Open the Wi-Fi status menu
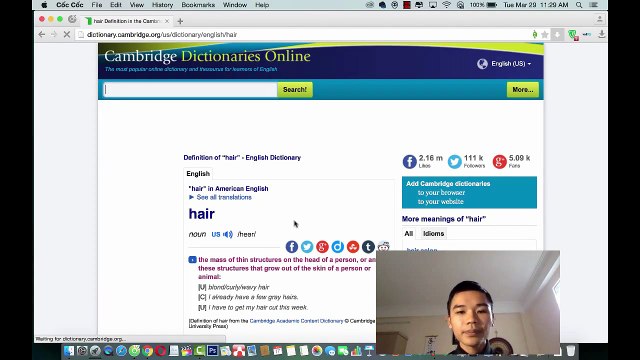The height and width of the screenshot is (360, 640). coord(447,5)
